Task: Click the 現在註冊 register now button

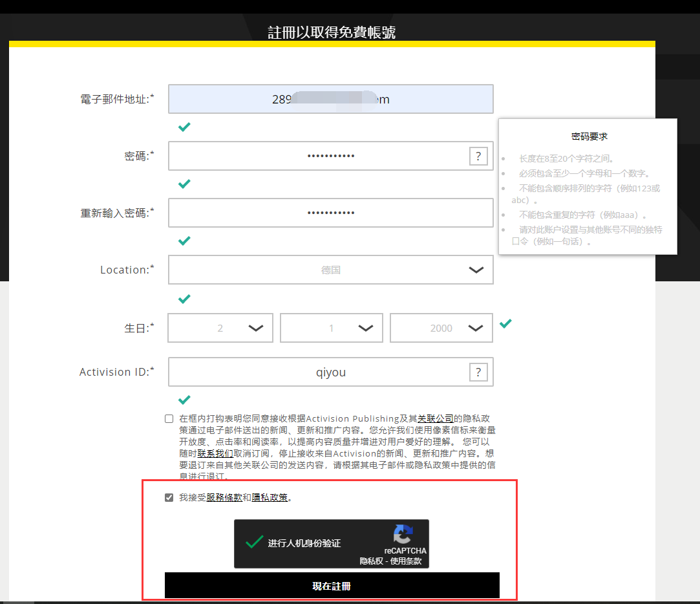Action: (x=332, y=585)
